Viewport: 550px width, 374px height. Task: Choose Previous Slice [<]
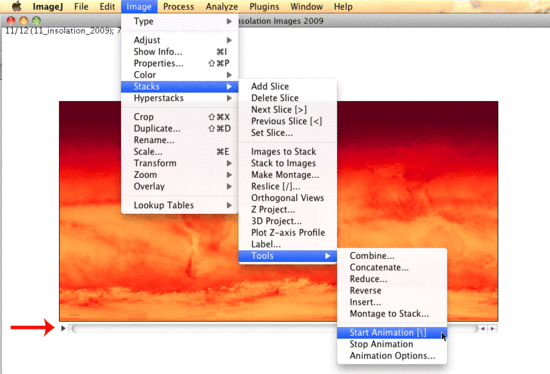pyautogui.click(x=288, y=121)
